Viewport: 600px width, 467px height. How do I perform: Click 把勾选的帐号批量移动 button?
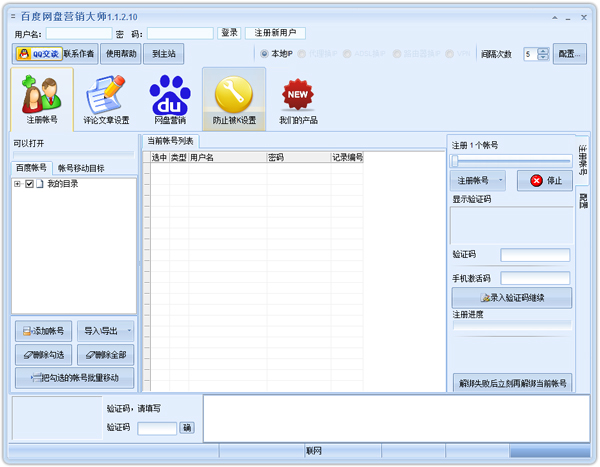pos(75,378)
